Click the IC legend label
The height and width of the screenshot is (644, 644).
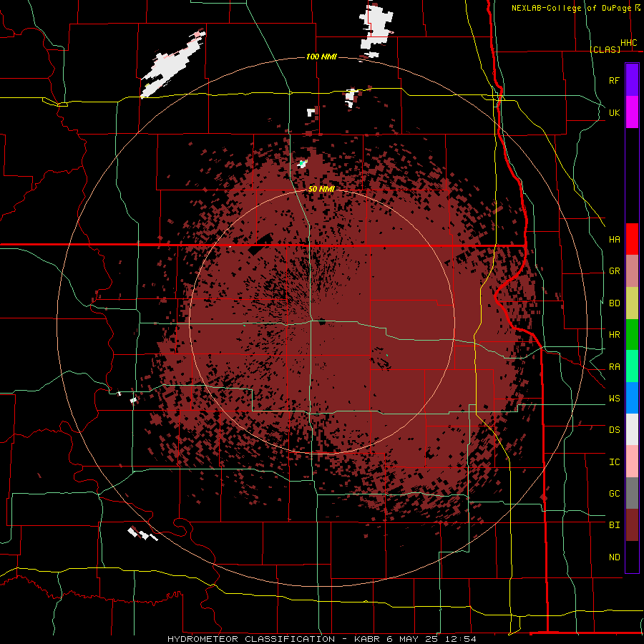[x=614, y=462]
